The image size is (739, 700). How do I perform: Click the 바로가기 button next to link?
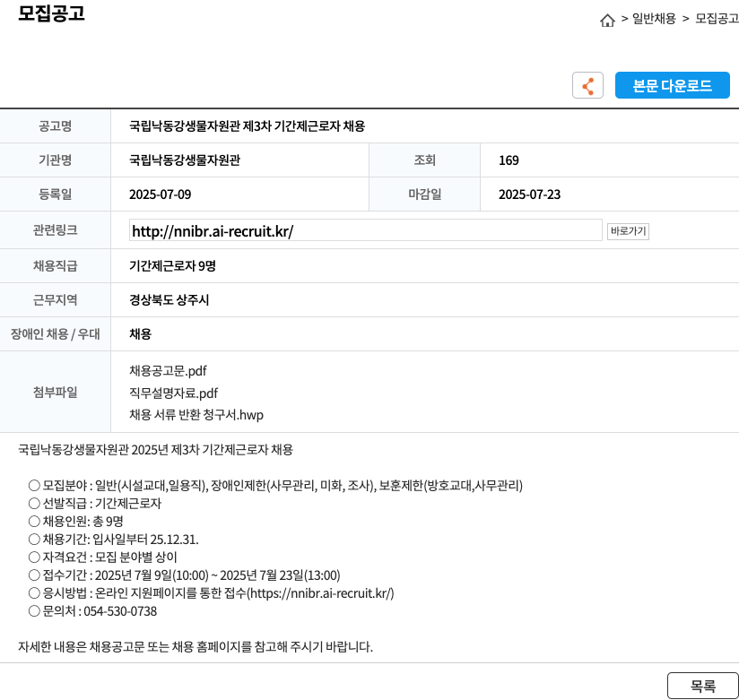tap(628, 231)
